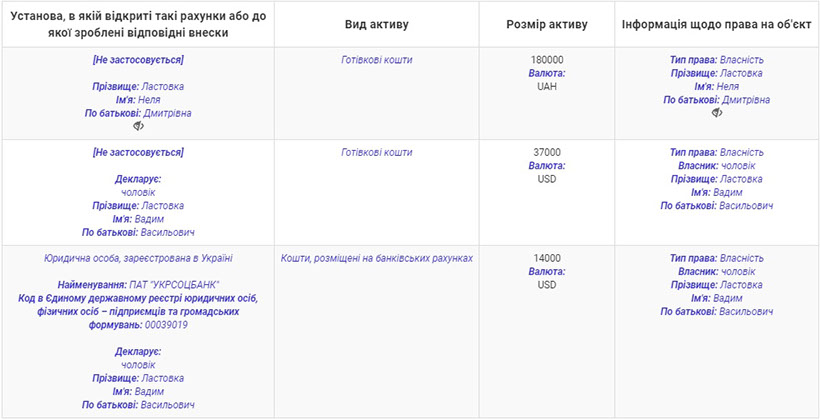Click the UAH currency label
This screenshot has width=820, height=420.
click(x=546, y=87)
